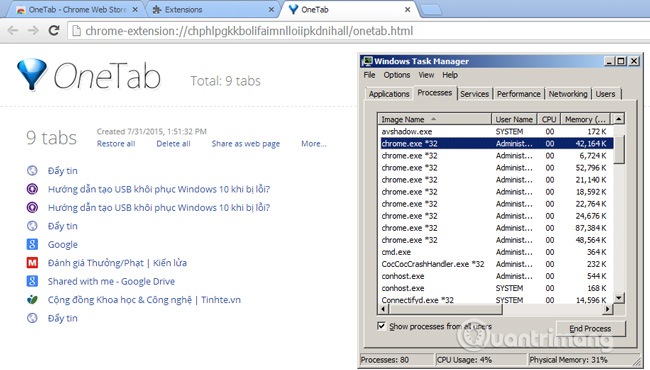The height and width of the screenshot is (370, 650).
Task: Click End Process button
Action: (590, 329)
